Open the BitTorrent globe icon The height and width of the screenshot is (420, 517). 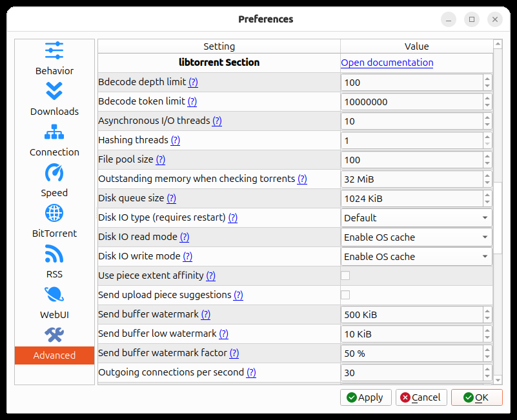click(x=54, y=213)
